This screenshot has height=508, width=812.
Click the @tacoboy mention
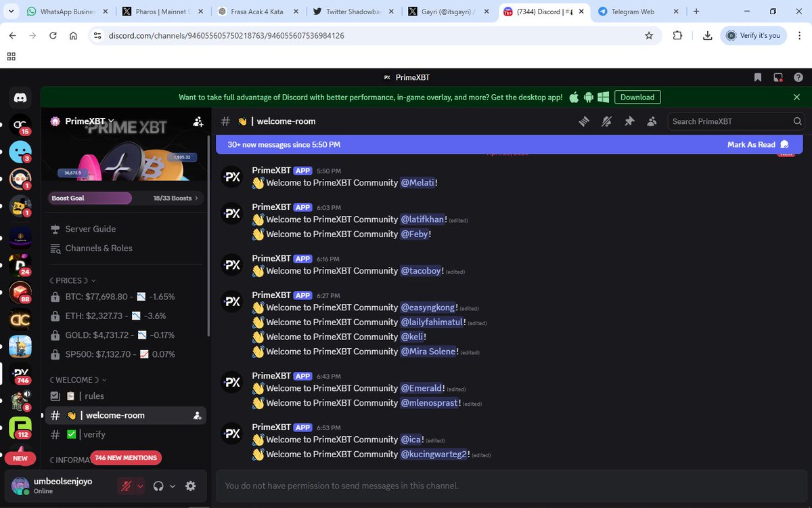point(421,271)
